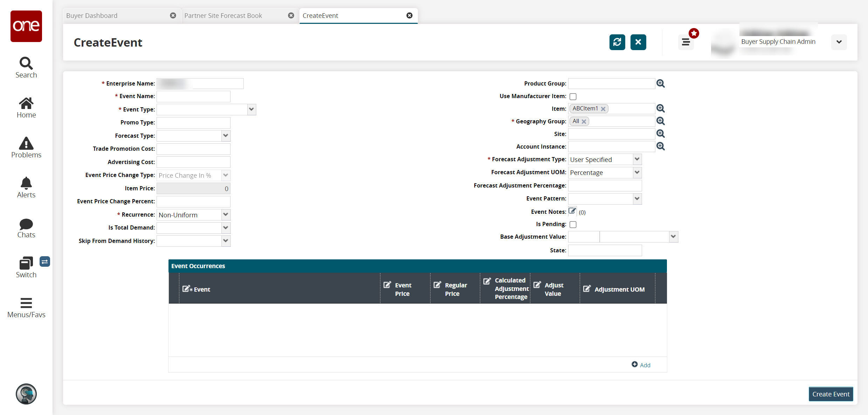Click the Create Event button
The height and width of the screenshot is (415, 868).
(x=831, y=394)
